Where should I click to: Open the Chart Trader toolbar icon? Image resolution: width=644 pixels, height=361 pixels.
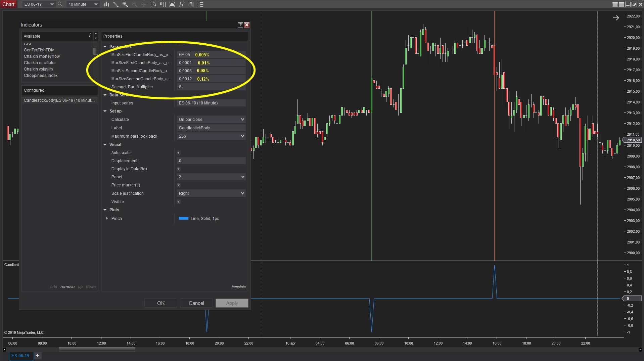[163, 4]
